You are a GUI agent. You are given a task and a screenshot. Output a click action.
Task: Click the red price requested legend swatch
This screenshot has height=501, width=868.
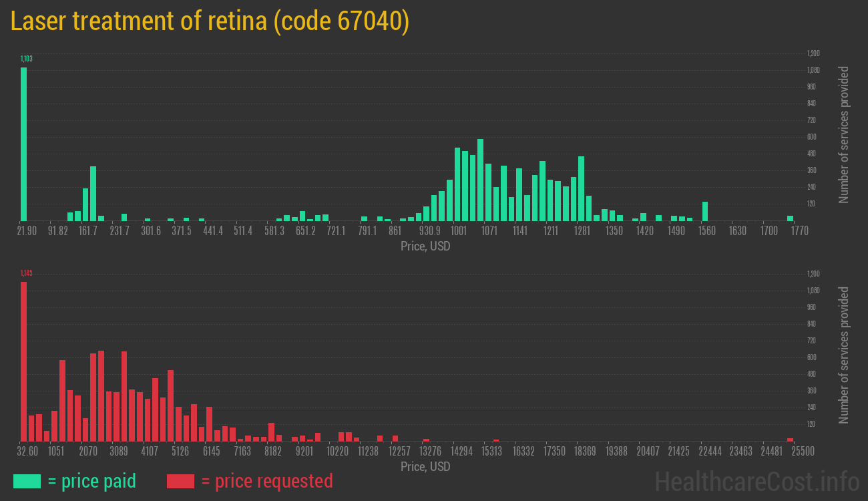coord(180,481)
